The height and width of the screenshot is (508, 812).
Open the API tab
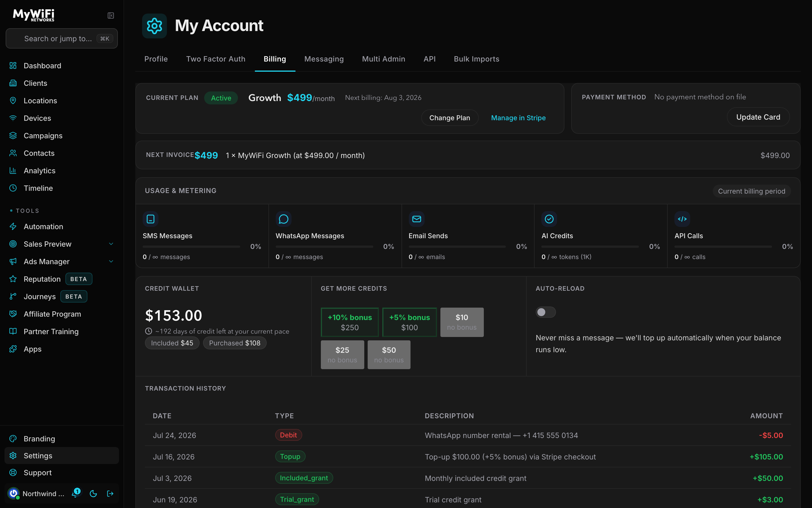429,59
